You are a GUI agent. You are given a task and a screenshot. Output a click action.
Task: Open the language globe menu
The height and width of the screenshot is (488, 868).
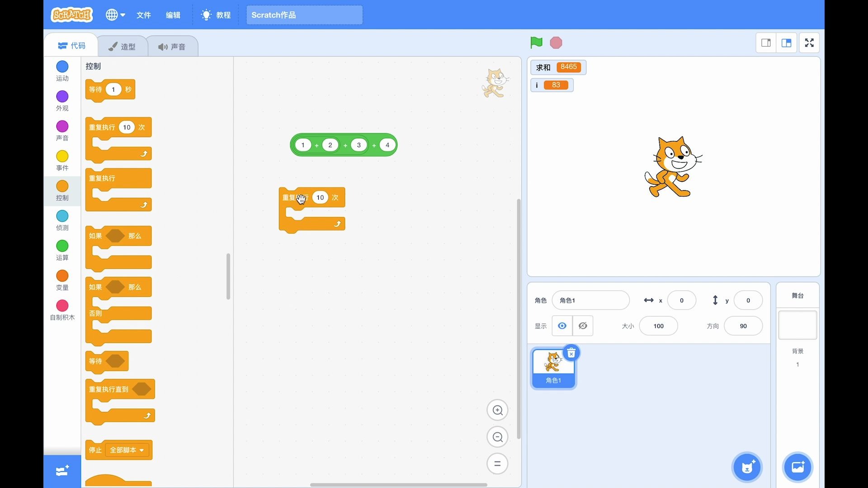point(115,15)
